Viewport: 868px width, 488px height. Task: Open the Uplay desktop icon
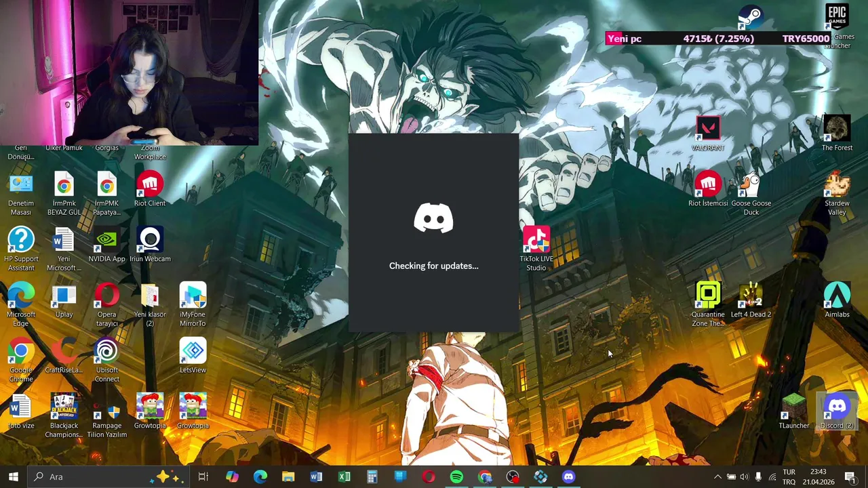pos(64,300)
